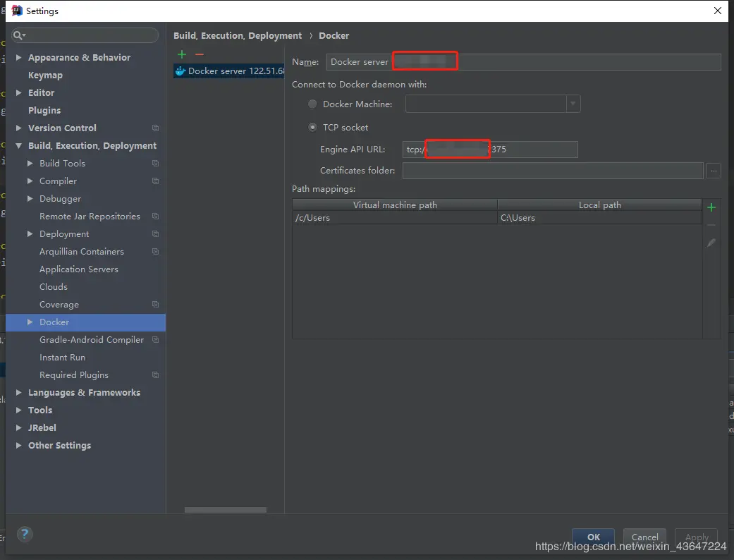Screen dimensions: 734x560
Task: Expand the Debugger arrow
Action: pyautogui.click(x=30, y=198)
